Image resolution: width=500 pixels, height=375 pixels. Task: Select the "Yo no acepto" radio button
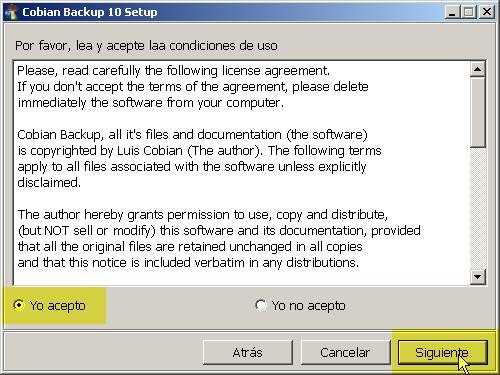261,305
